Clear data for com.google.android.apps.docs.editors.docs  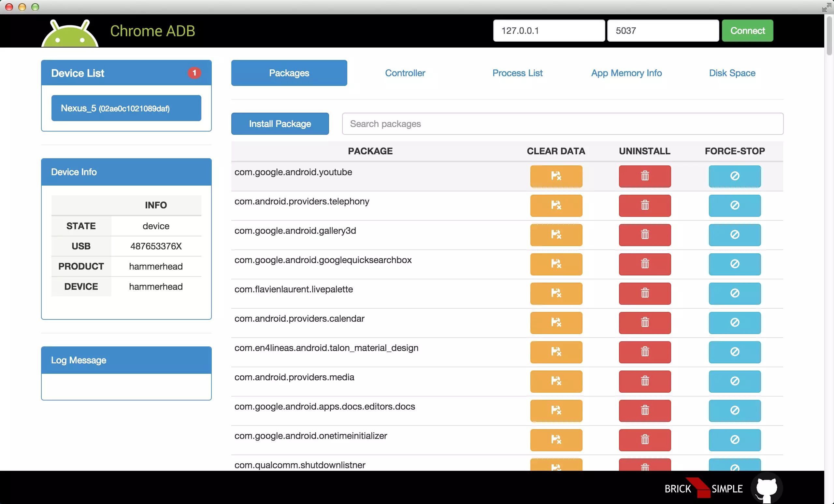click(x=556, y=410)
